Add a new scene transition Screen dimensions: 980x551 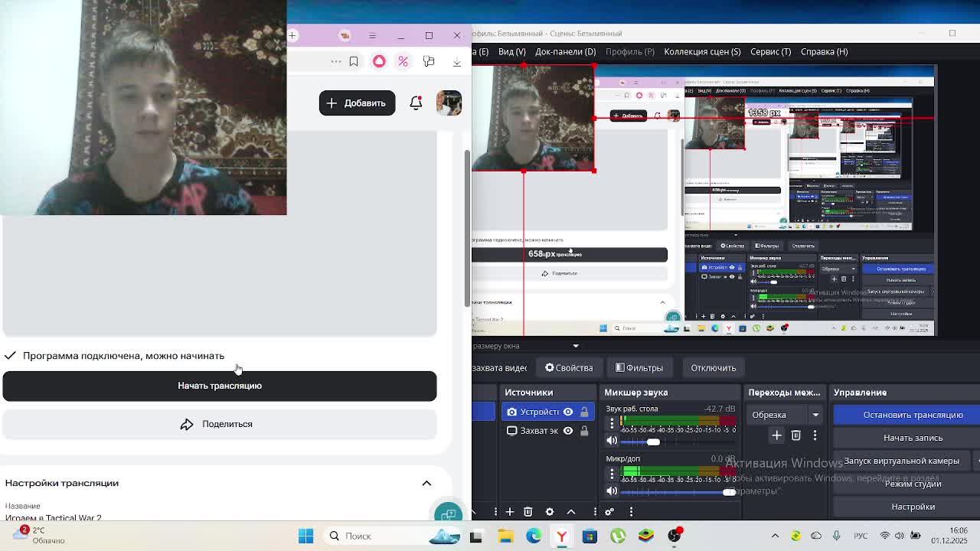(x=776, y=435)
